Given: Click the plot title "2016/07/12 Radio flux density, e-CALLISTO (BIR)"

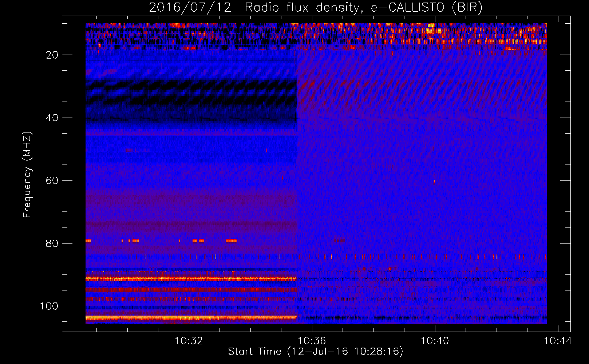Looking at the screenshot, I should coord(316,8).
